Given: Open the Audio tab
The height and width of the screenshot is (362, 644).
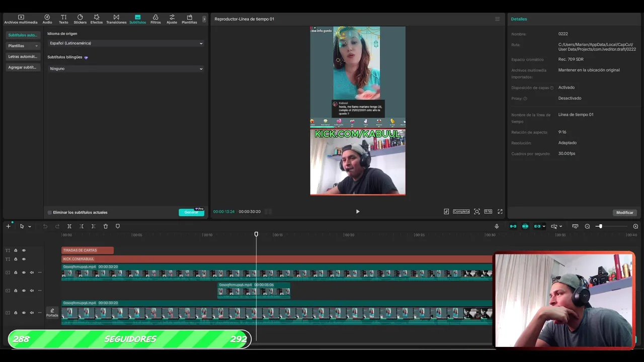Looking at the screenshot, I should pyautogui.click(x=47, y=19).
